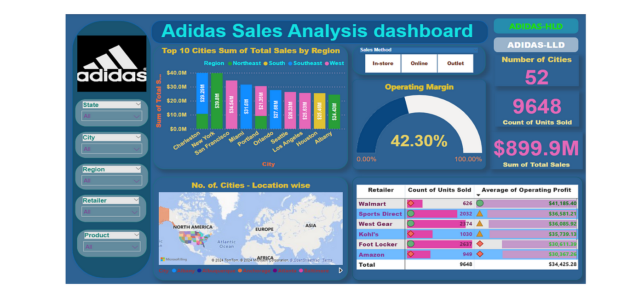Screen dimensions: 644x286
Task: Expand the State slicer header chevron
Action: [x=138, y=105]
